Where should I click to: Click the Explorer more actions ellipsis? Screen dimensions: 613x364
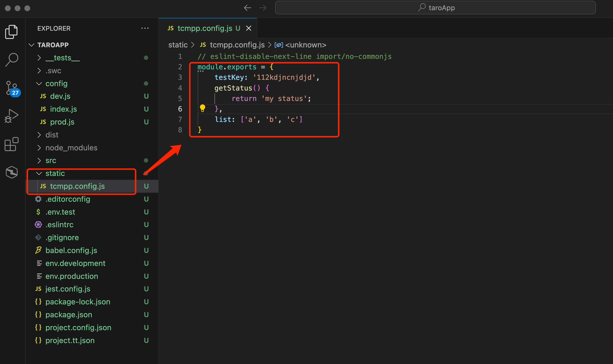coord(145,28)
